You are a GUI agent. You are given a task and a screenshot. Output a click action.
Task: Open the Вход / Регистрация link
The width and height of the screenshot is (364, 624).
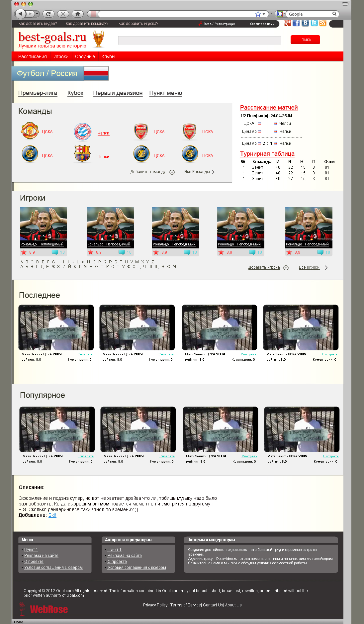click(219, 24)
